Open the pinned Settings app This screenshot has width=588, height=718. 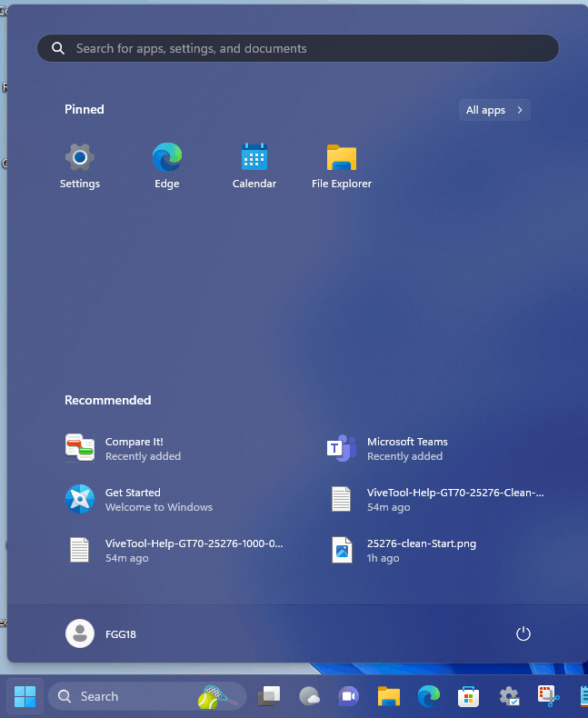click(x=80, y=165)
